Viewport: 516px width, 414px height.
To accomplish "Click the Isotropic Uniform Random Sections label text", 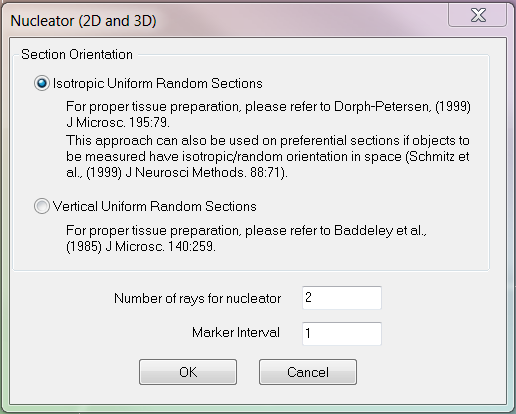I will (158, 84).
